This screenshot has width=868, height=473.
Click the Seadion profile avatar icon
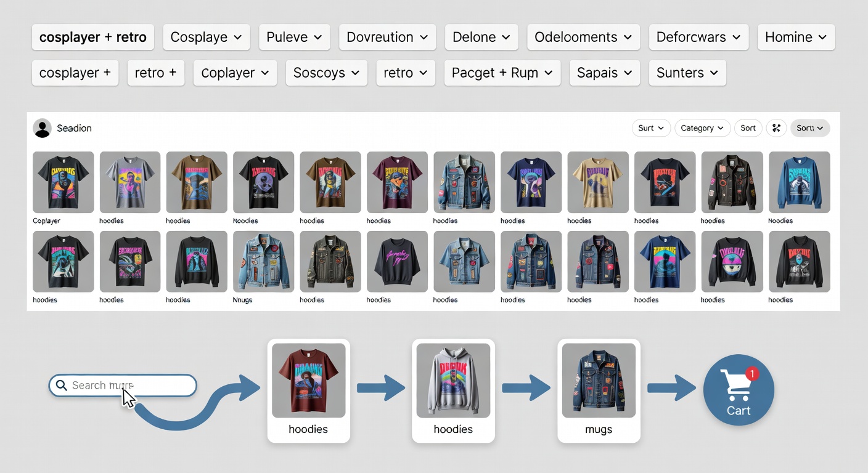[x=42, y=128]
